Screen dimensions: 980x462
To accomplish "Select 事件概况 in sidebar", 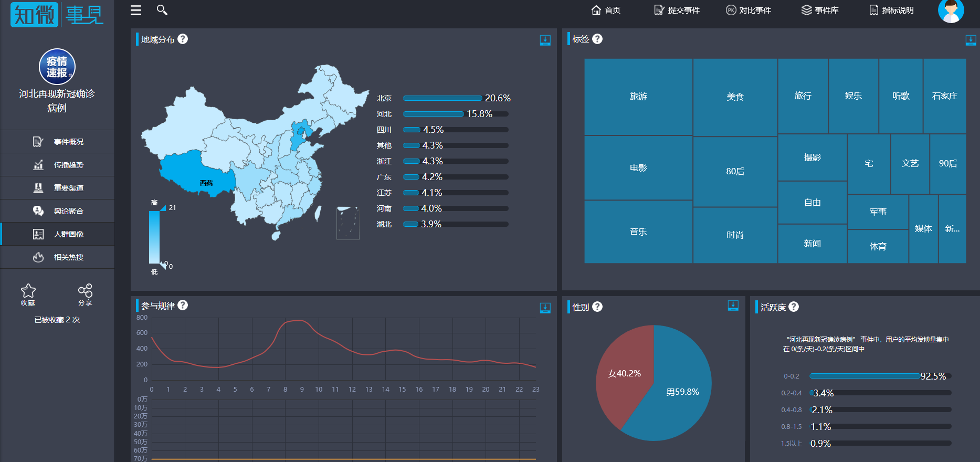I will (x=57, y=142).
